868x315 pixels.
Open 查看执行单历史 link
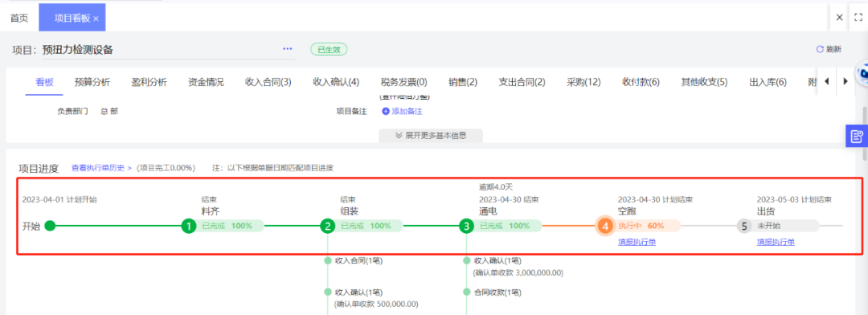click(101, 168)
